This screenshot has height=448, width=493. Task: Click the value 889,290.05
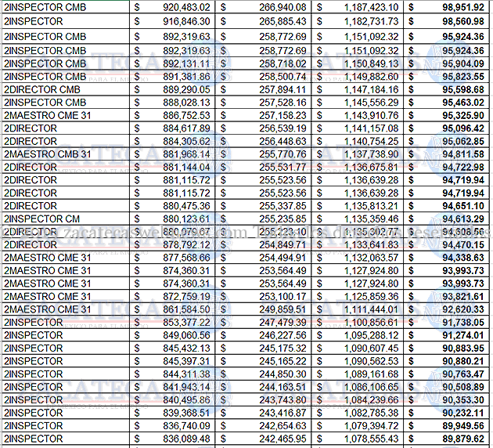coord(186,89)
